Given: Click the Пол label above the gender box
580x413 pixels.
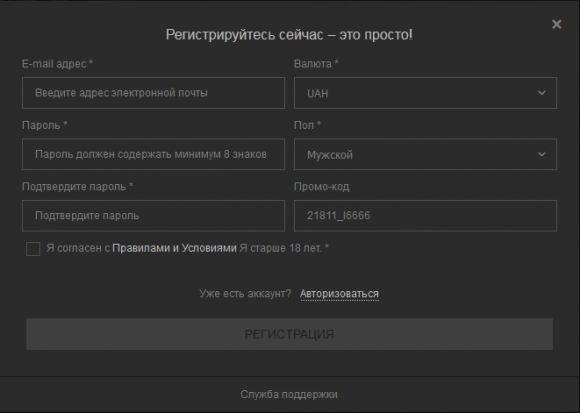Looking at the screenshot, I should click(x=307, y=125).
